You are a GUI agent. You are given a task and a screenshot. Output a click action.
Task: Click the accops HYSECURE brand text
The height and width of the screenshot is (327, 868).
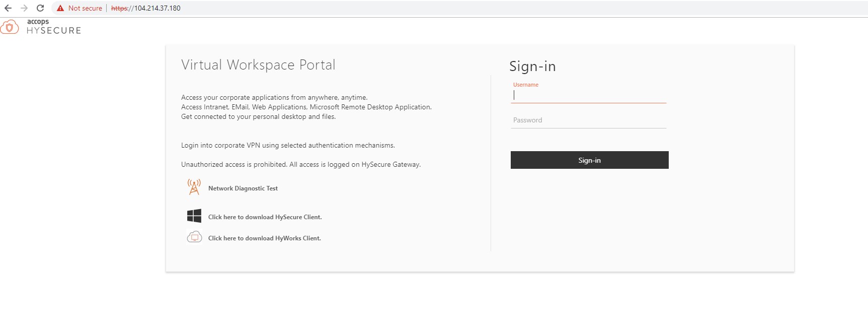(x=54, y=27)
